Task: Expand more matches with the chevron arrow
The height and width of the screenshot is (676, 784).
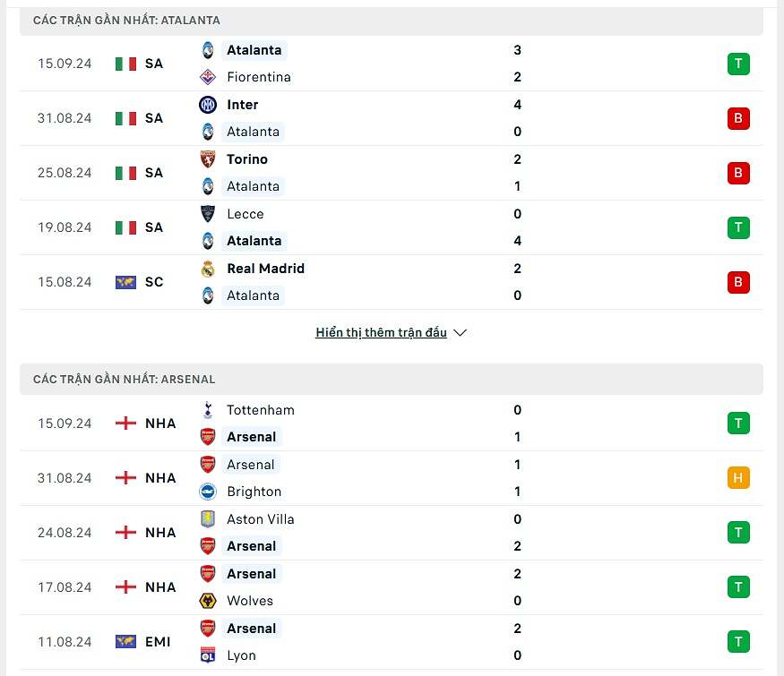Action: 461,333
